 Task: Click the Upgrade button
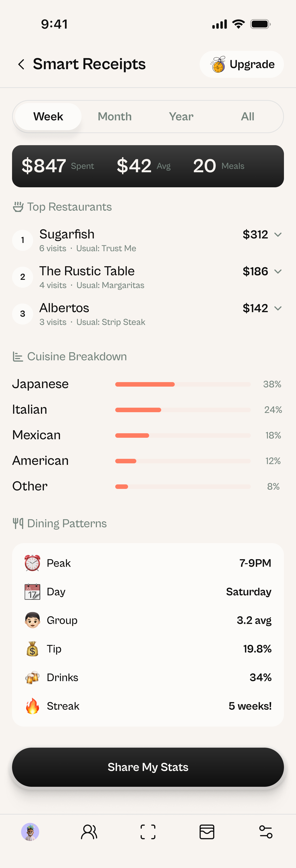242,64
